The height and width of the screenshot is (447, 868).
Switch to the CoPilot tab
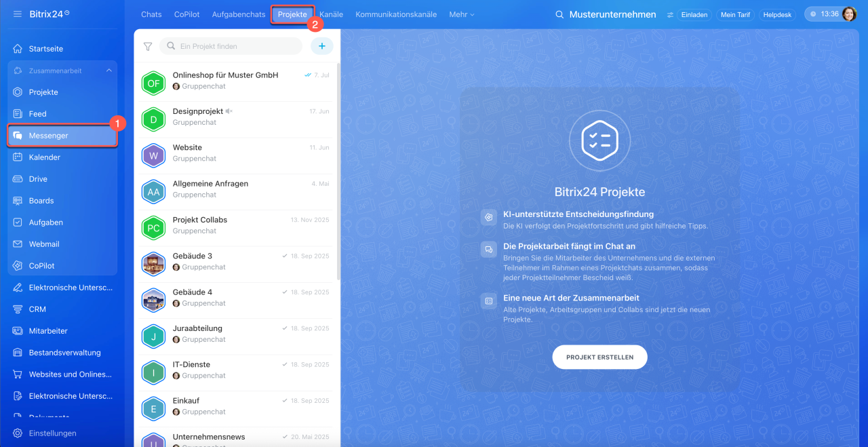(x=186, y=14)
